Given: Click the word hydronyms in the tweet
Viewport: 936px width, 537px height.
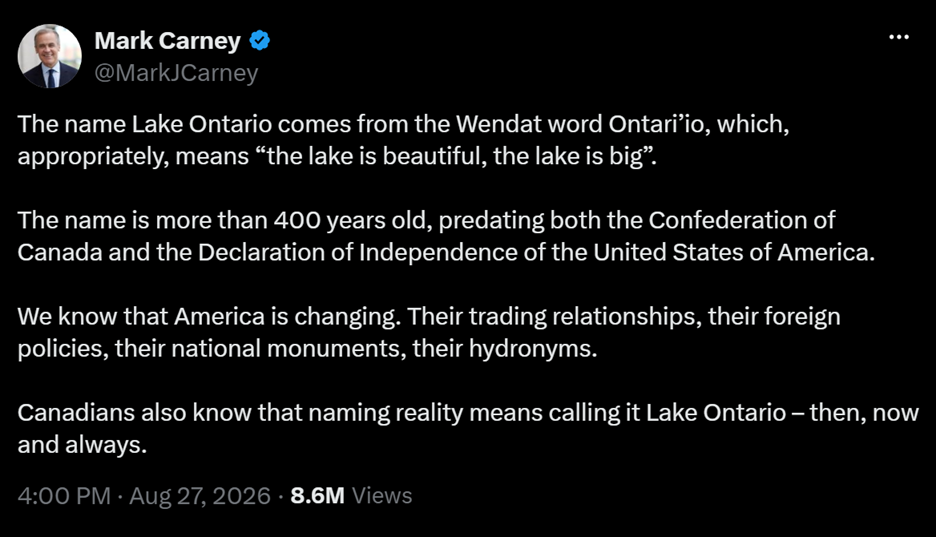Looking at the screenshot, I should coord(532,348).
